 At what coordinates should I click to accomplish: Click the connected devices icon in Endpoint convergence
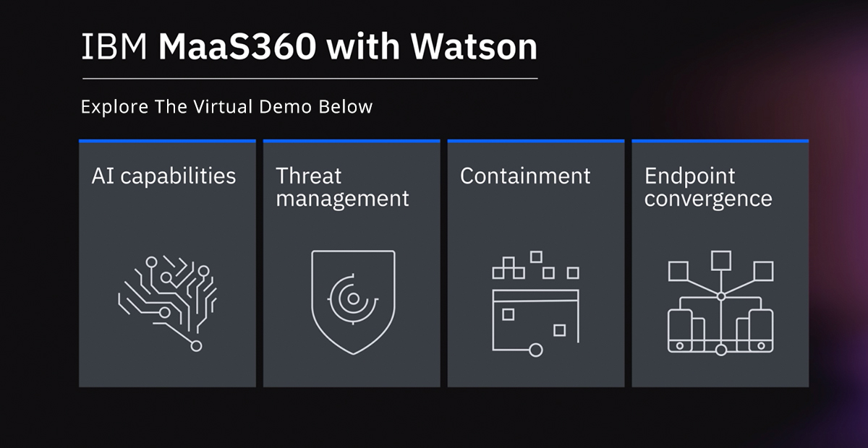[720, 303]
